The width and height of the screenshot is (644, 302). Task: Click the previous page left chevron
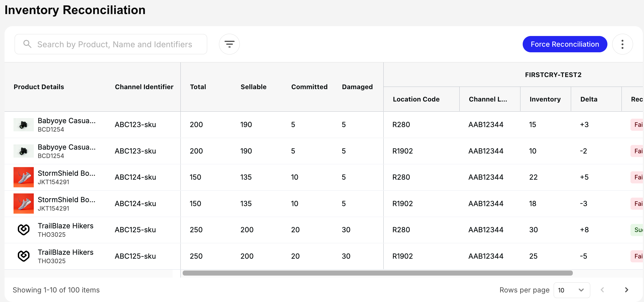coord(602,290)
